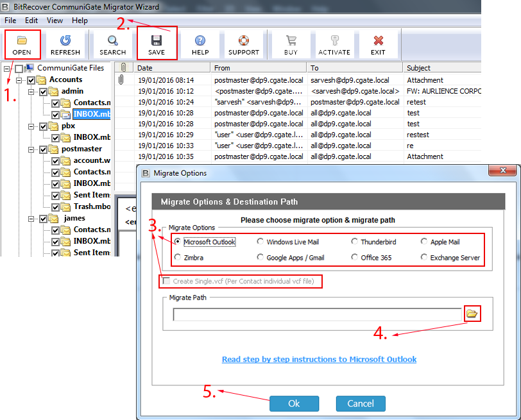The height and width of the screenshot is (420, 521).
Task: Close the Migrate Options dialog
Action: 503,171
